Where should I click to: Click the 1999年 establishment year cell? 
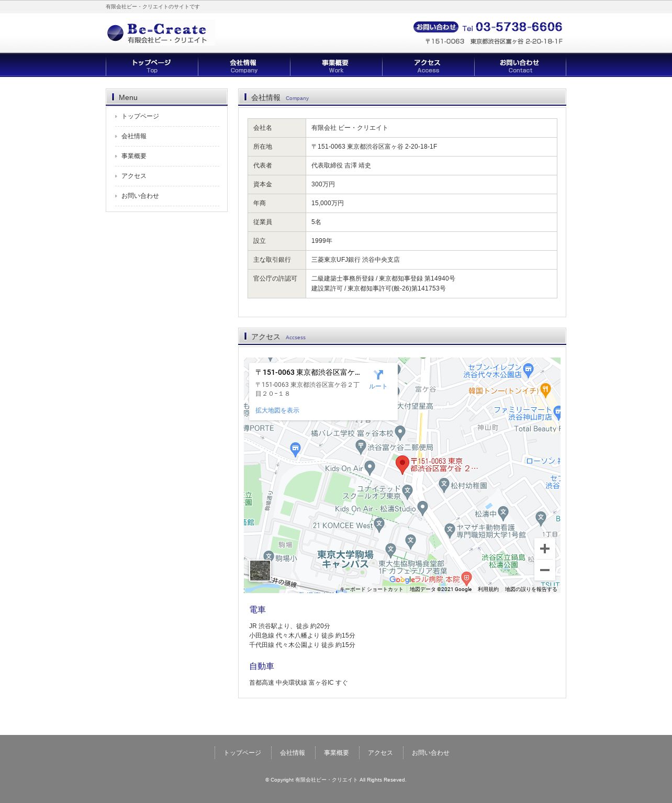pyautogui.click(x=431, y=241)
